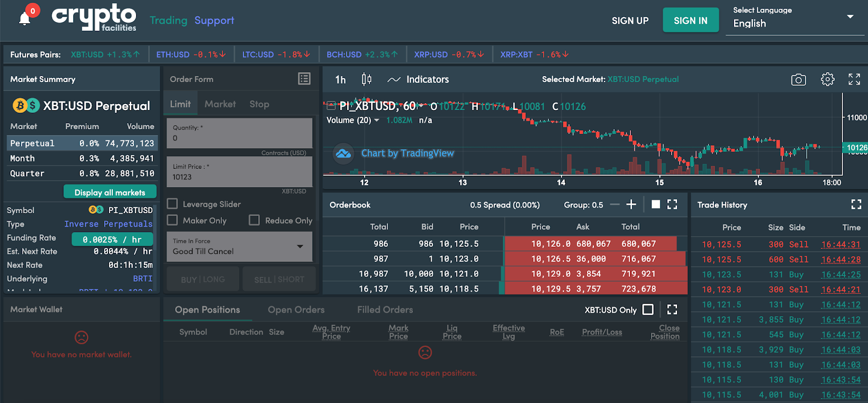Switch to the Stop order tab
The height and width of the screenshot is (403, 868).
click(259, 104)
